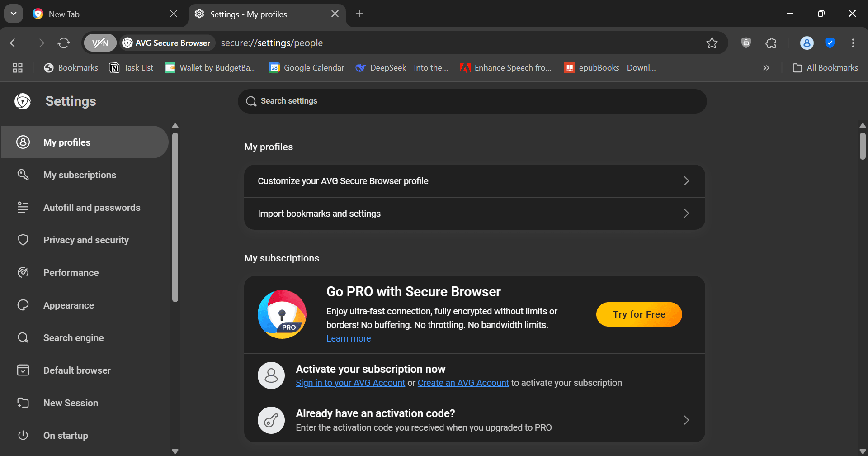Close the New Tab tab
The image size is (868, 456).
pos(174,14)
